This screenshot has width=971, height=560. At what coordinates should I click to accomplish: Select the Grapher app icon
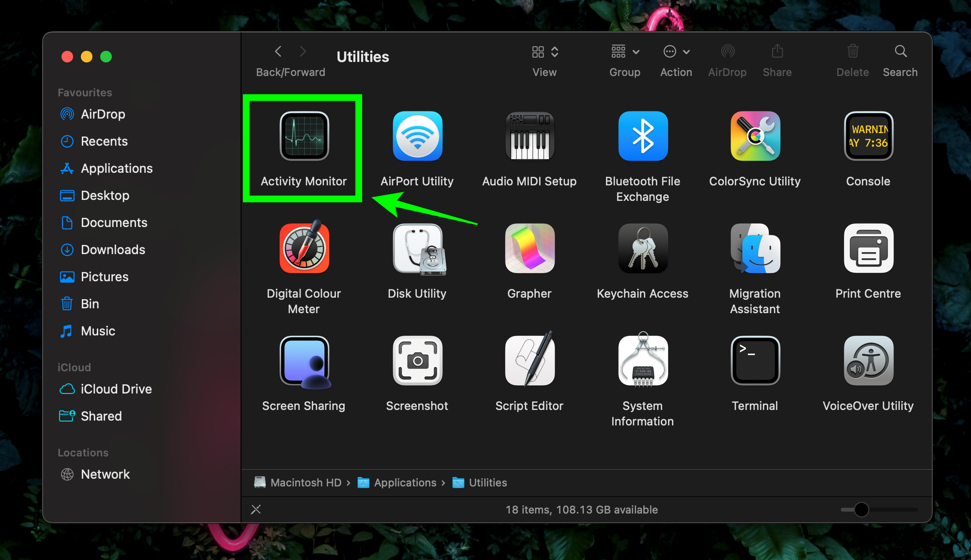click(x=530, y=248)
